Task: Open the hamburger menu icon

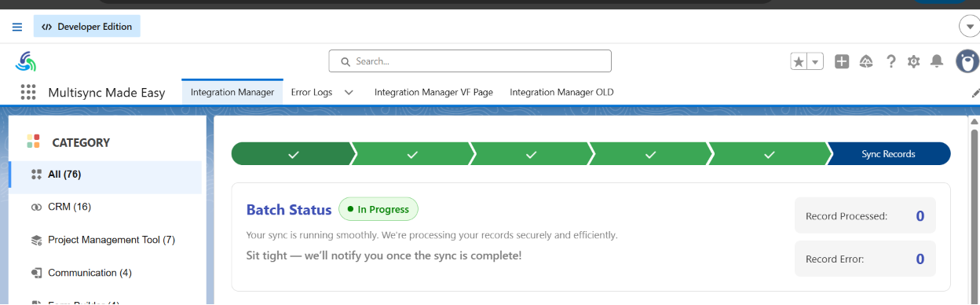Action: click(x=17, y=27)
